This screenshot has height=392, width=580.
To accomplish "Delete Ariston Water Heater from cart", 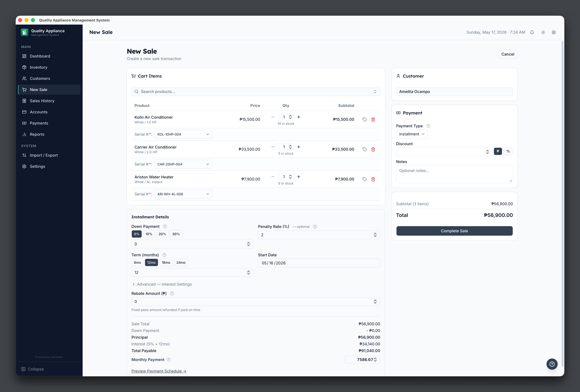I will tap(373, 179).
